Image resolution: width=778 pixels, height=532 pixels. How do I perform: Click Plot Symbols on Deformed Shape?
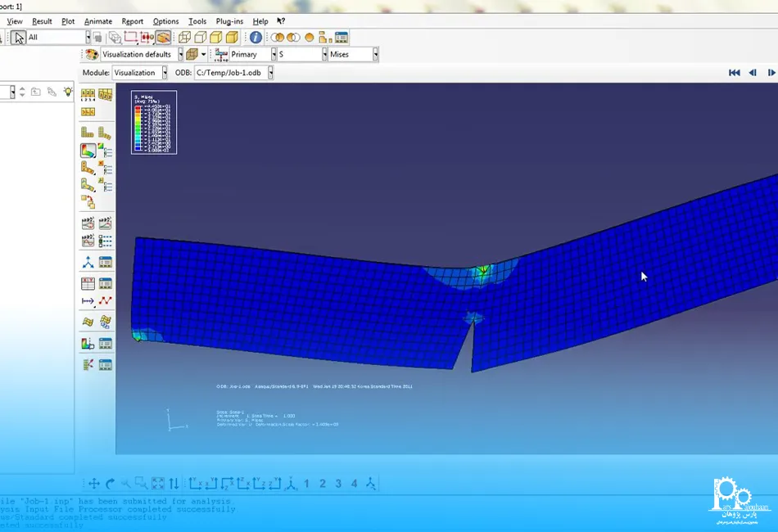(88, 168)
